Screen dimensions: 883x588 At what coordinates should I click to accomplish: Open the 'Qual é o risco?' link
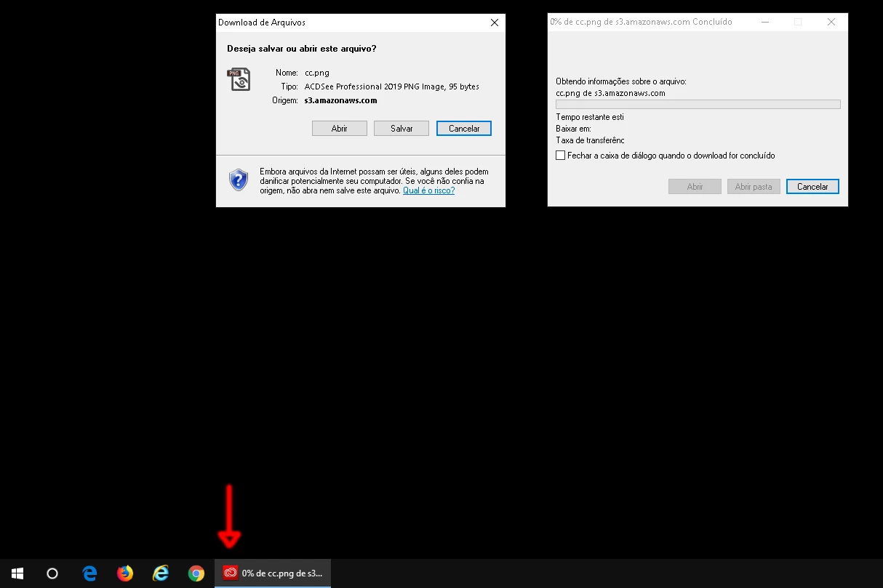[428, 190]
